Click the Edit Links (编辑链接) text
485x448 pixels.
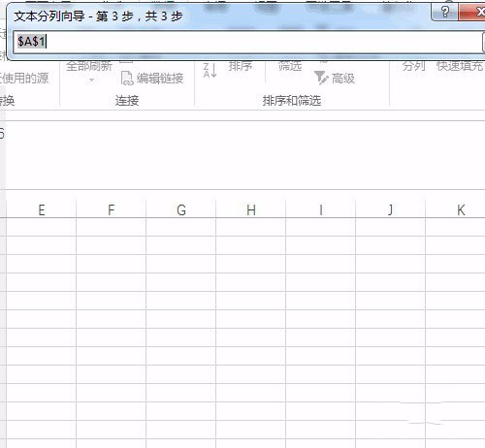[x=160, y=79]
